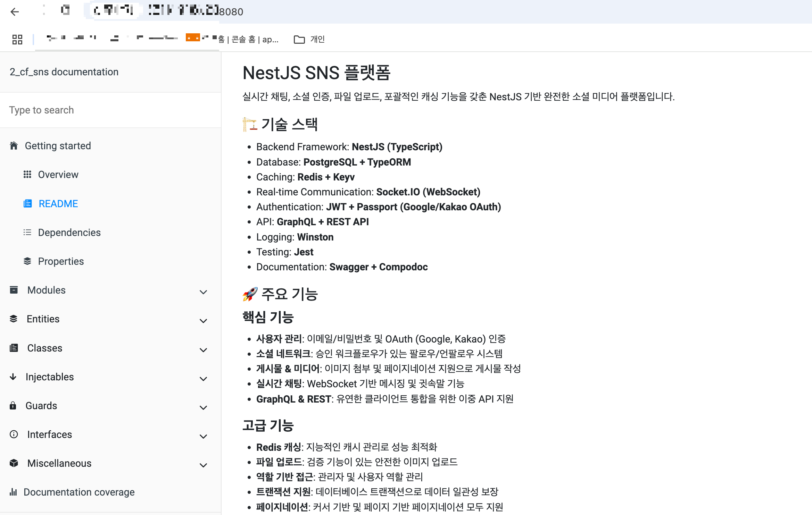Click the apps grid icon in bookmarks bar
Screen dimensions: 812x515
point(17,40)
